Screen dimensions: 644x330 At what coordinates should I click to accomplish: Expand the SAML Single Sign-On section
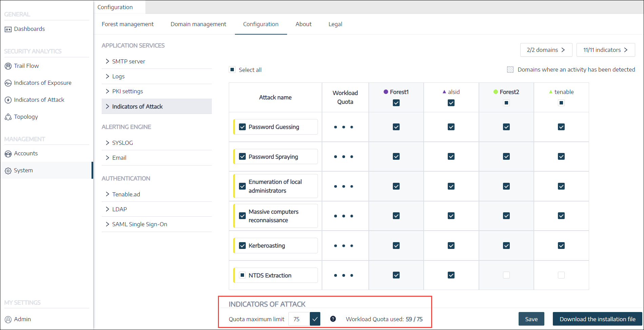click(157, 224)
